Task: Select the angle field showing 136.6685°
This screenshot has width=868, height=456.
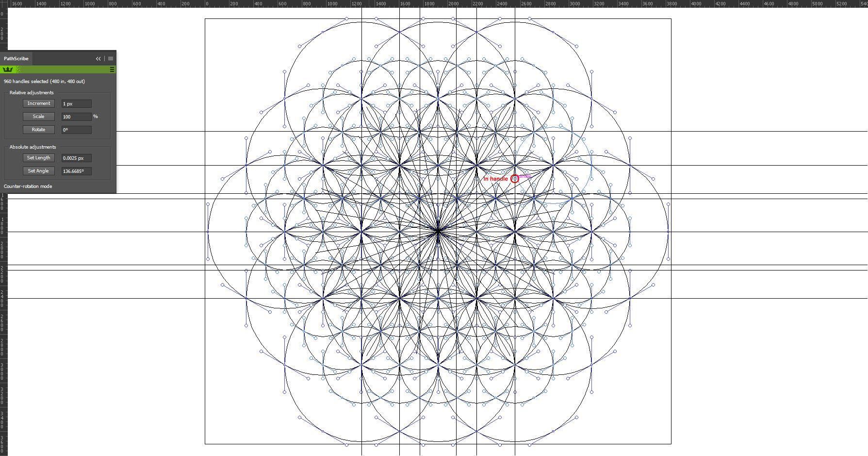Action: point(76,171)
